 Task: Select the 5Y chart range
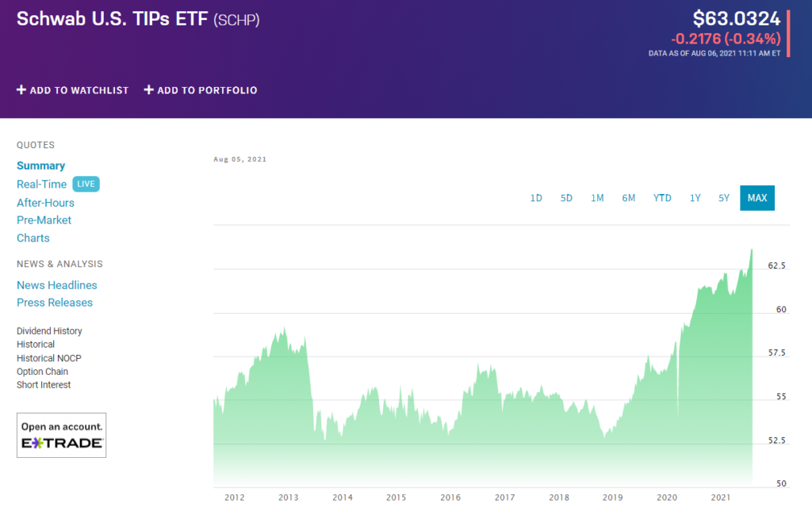click(x=723, y=198)
